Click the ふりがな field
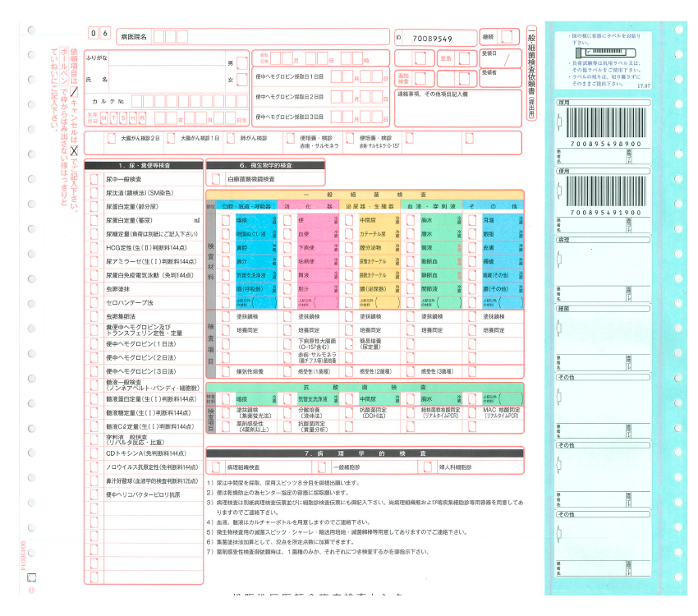The image size is (698, 616). 167,57
